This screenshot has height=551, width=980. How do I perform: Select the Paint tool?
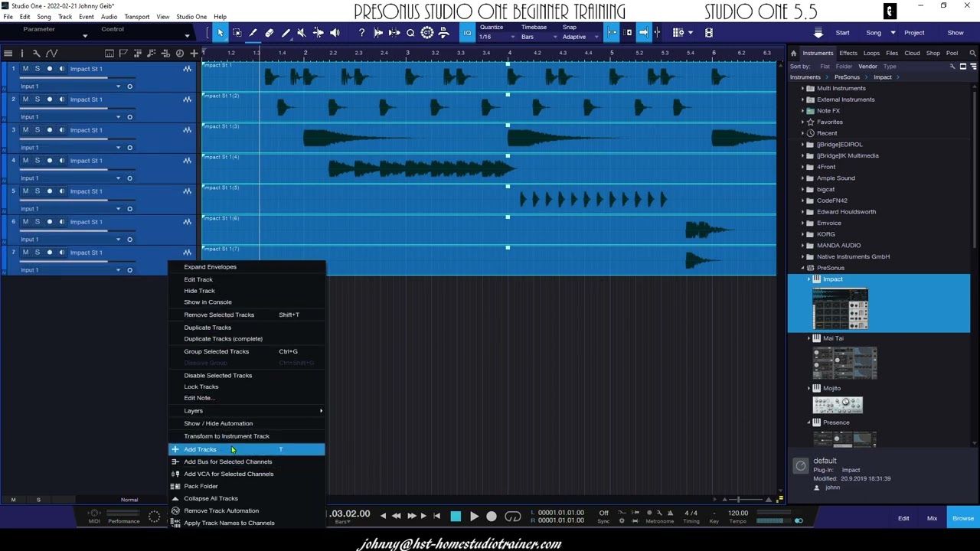286,33
